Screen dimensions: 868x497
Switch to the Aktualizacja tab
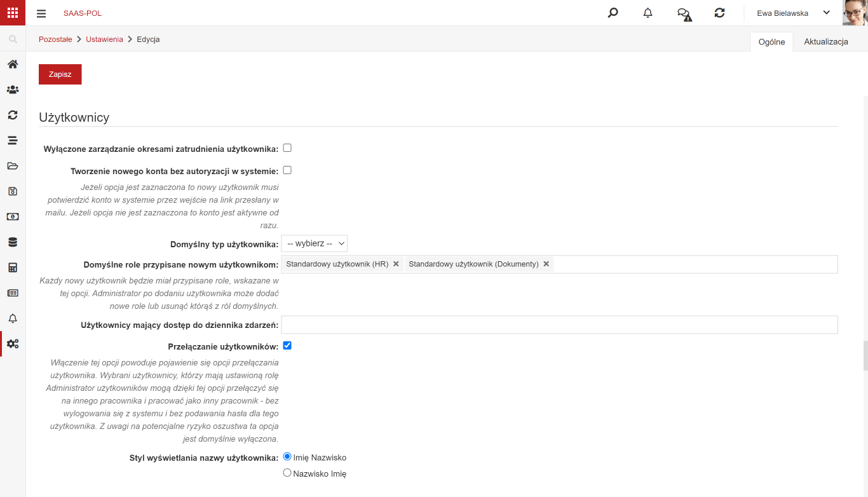coord(826,42)
